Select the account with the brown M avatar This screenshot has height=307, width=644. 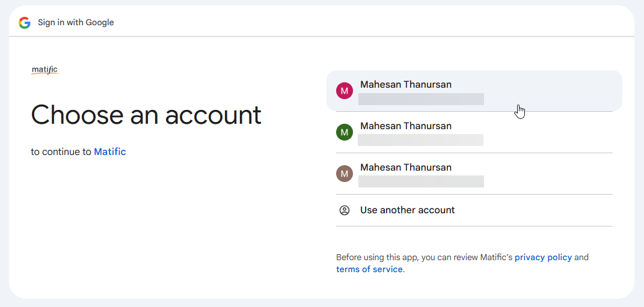[x=474, y=174]
